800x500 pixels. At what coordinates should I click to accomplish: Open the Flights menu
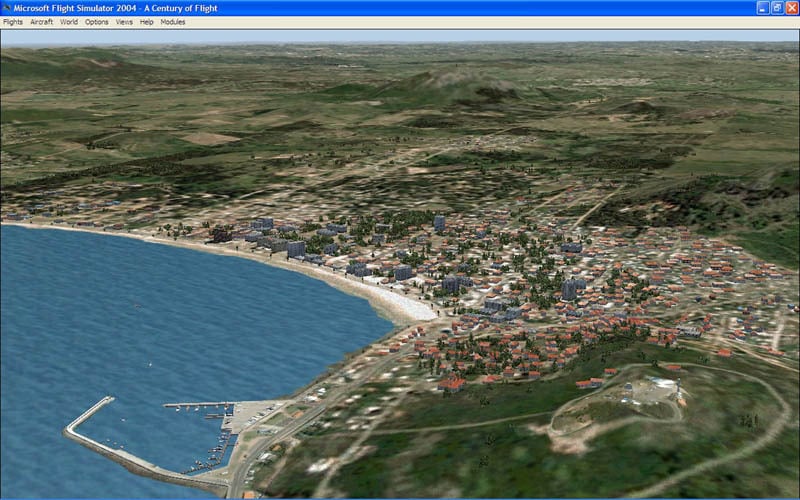tap(13, 22)
